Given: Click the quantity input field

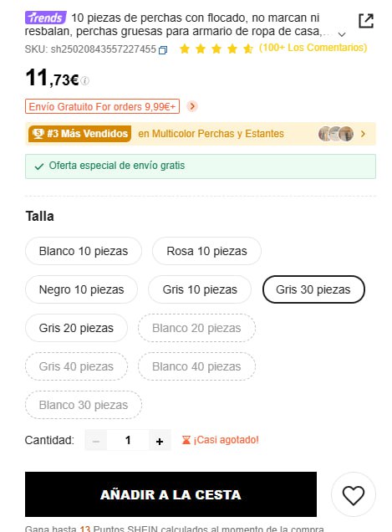Looking at the screenshot, I should pyautogui.click(x=128, y=440).
